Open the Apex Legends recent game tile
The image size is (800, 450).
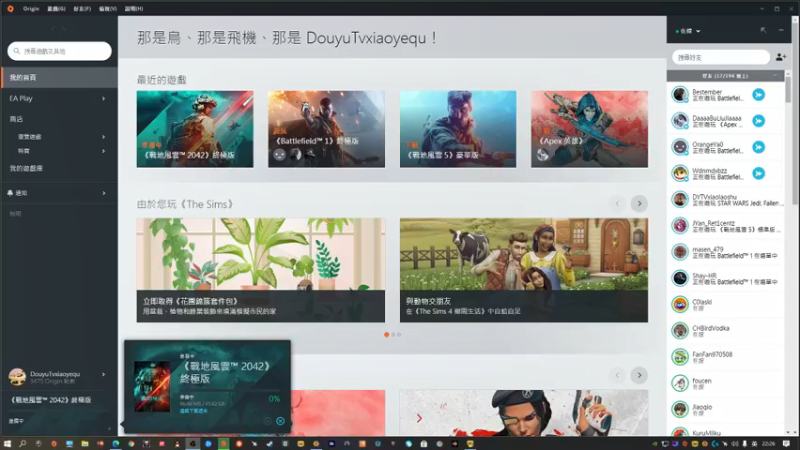tap(590, 129)
